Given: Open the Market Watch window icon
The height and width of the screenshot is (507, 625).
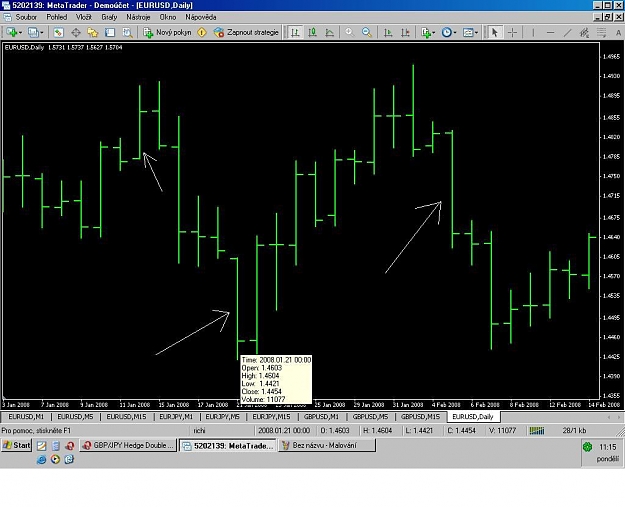Looking at the screenshot, I should tap(59, 32).
